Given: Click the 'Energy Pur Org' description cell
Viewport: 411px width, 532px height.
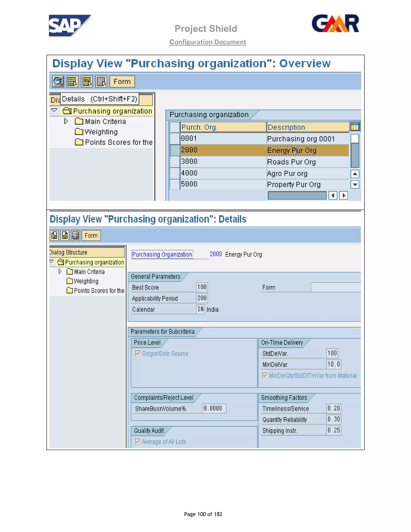Looking at the screenshot, I should [x=308, y=150].
